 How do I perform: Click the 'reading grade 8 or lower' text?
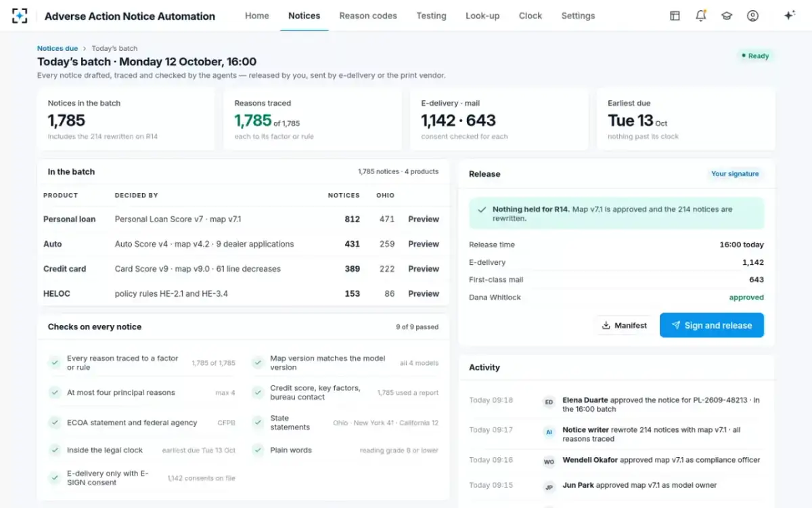pyautogui.click(x=399, y=450)
